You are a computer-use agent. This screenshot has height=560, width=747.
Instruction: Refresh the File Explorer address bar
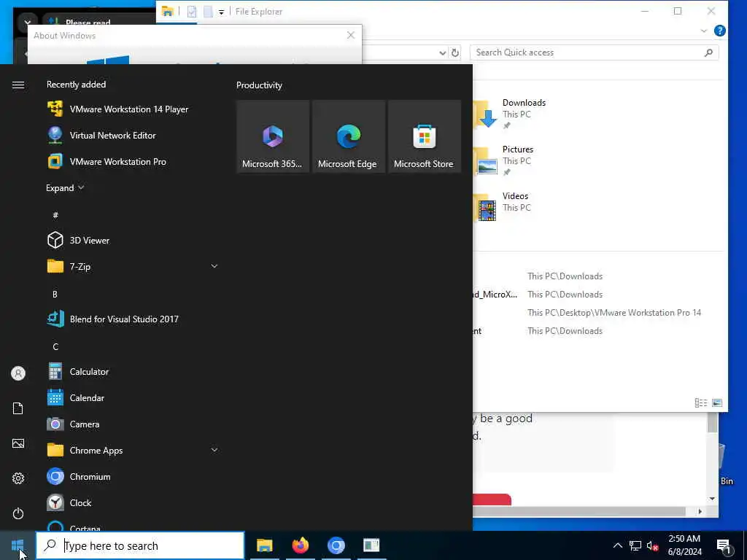(455, 52)
